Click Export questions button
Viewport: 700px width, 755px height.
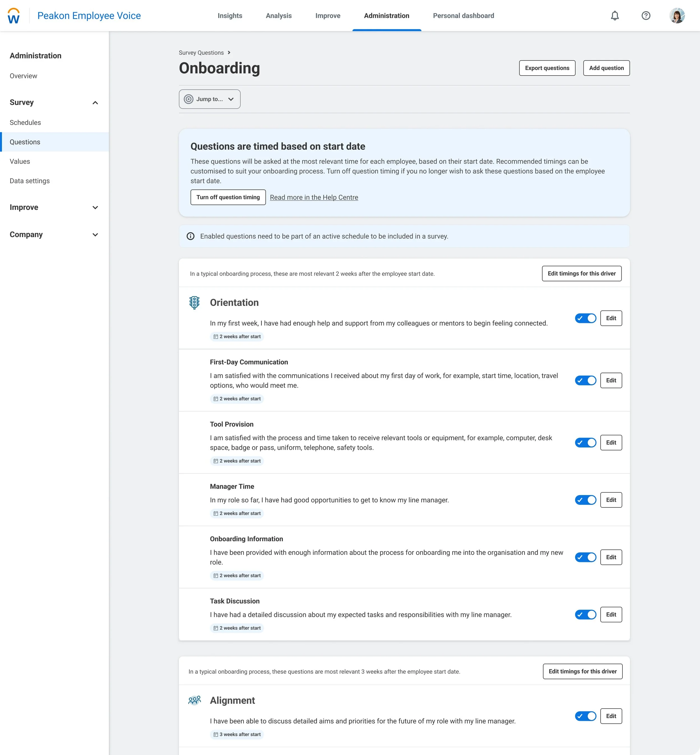(547, 68)
